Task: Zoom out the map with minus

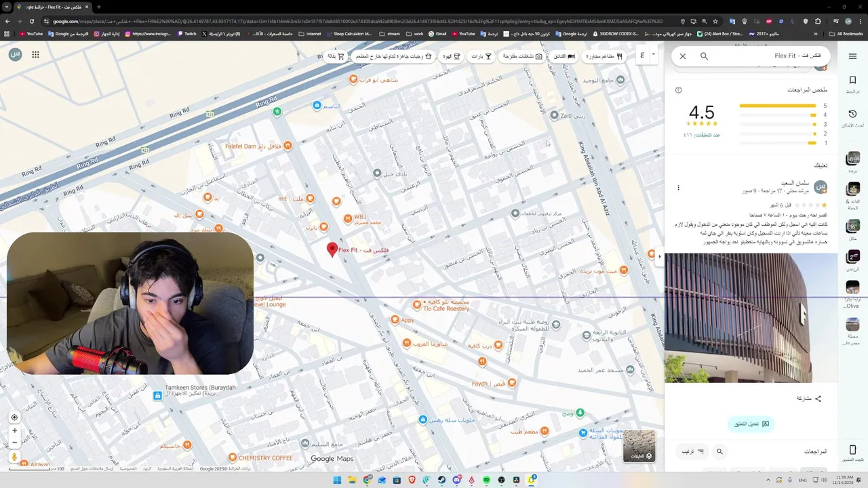Action: pyautogui.click(x=14, y=443)
